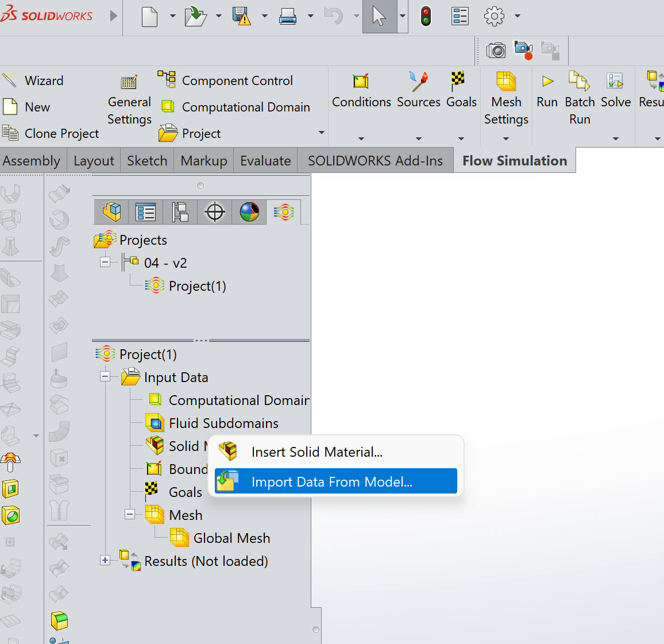Image resolution: width=664 pixels, height=644 pixels.
Task: Open the FeatureManager design tree tab
Action: point(111,212)
